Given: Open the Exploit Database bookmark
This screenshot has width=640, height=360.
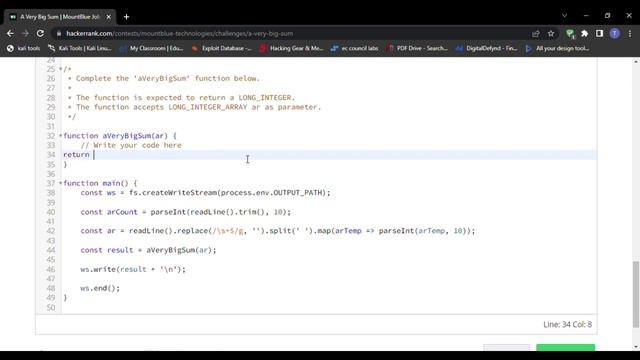Looking at the screenshot, I should [222, 48].
